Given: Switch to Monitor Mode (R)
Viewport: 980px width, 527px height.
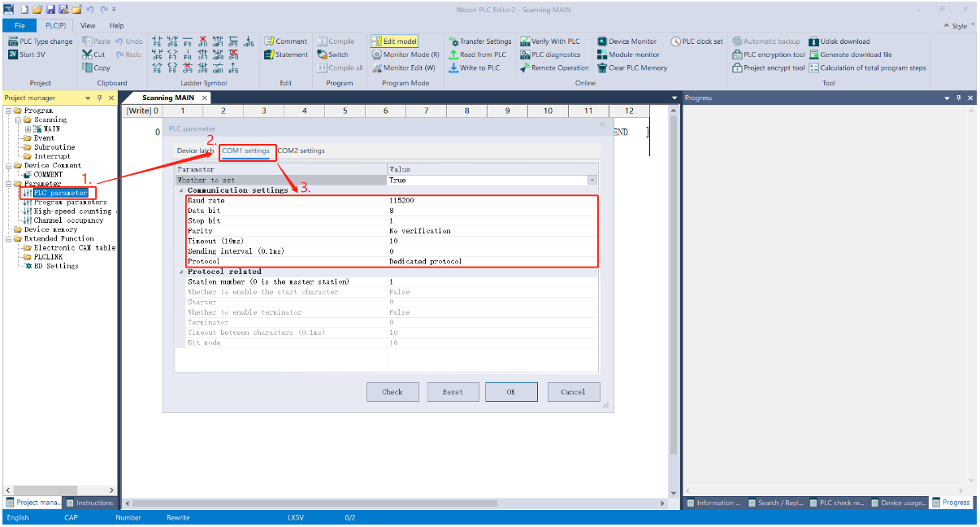Looking at the screenshot, I should 377,54.
